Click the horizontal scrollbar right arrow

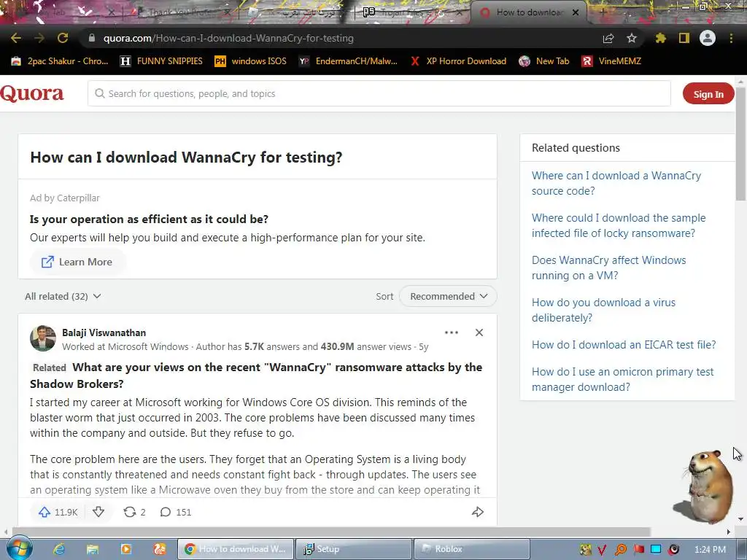click(x=729, y=532)
